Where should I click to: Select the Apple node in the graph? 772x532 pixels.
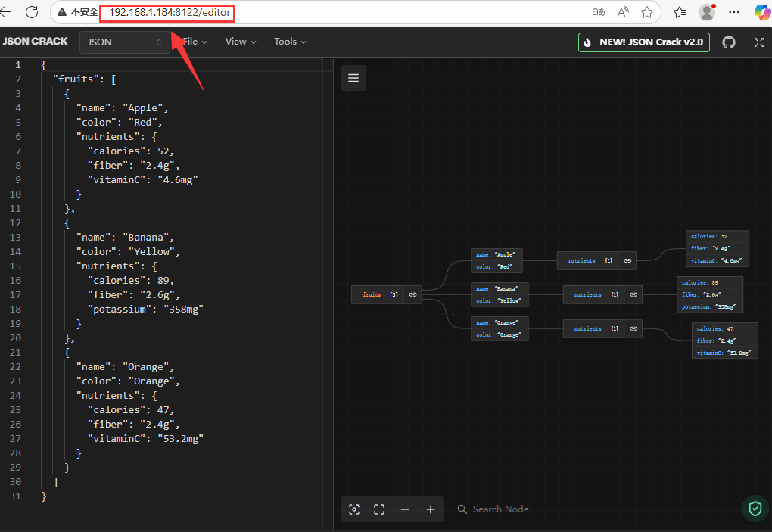coord(497,261)
